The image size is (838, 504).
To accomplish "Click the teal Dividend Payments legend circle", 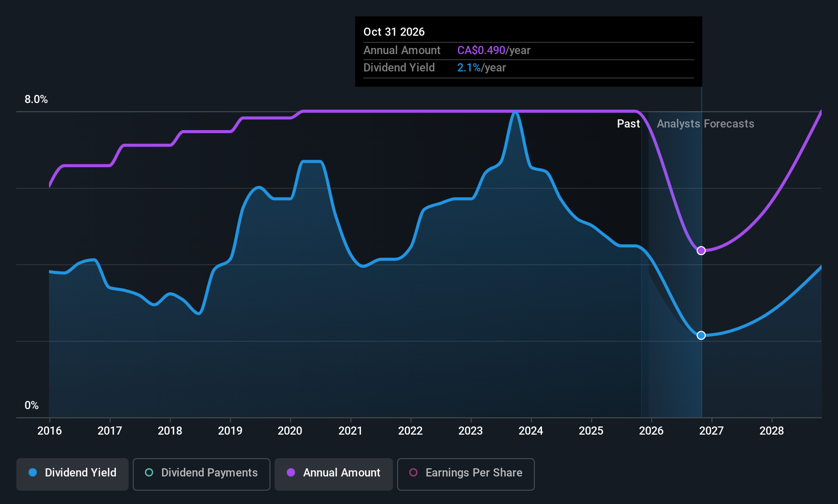I will (149, 473).
